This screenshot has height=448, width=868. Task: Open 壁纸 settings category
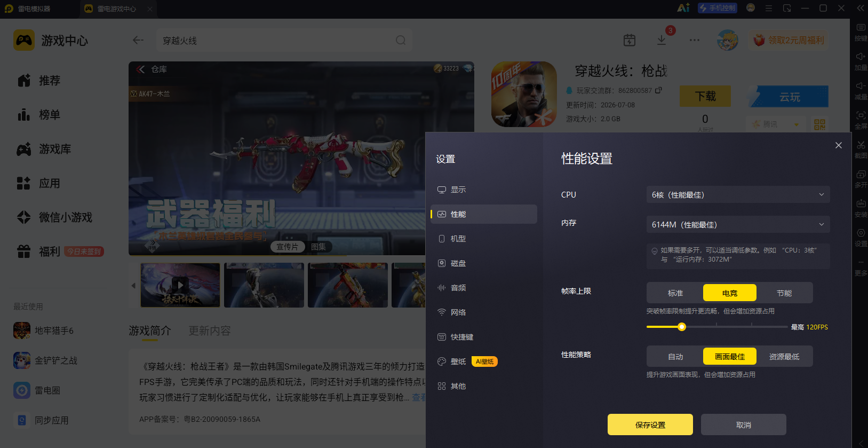(484, 361)
